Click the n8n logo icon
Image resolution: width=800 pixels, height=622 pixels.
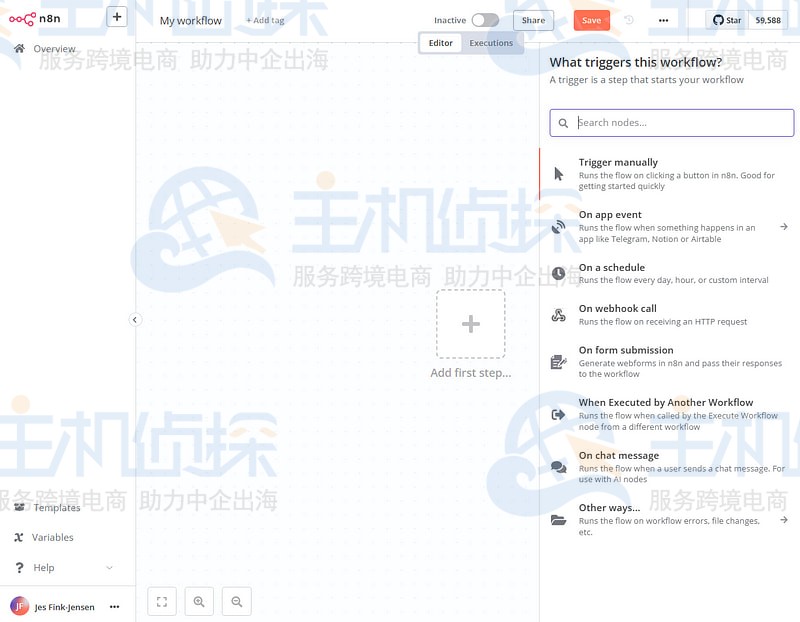22,18
